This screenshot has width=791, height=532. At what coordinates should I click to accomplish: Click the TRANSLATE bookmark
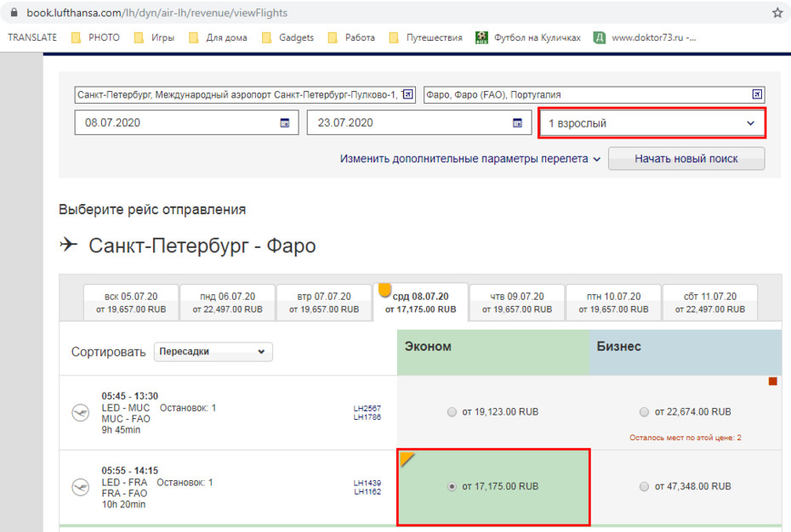(x=32, y=37)
